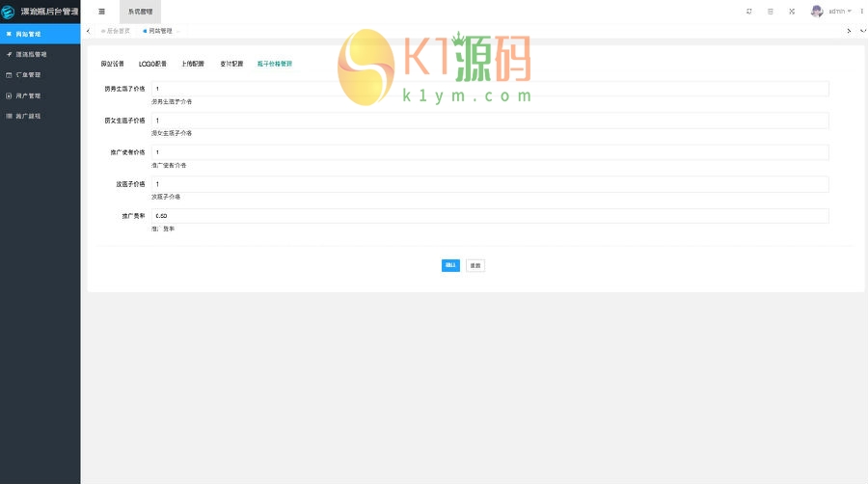Click the notes icon in top bar
This screenshot has width=868, height=484.
click(770, 11)
